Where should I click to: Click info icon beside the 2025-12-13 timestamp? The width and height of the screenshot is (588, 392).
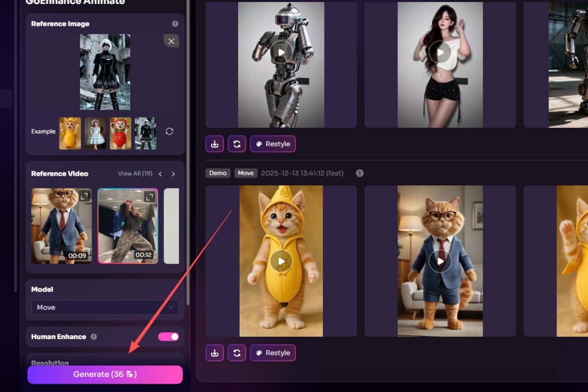(360, 173)
